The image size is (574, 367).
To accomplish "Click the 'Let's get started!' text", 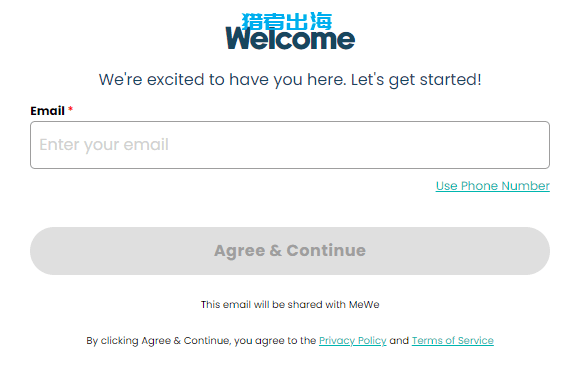I will pos(416,80).
